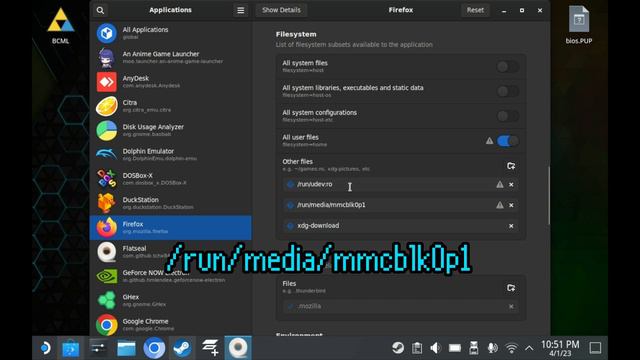Select Flatseal in application list
The height and width of the screenshot is (360, 640).
click(171, 252)
